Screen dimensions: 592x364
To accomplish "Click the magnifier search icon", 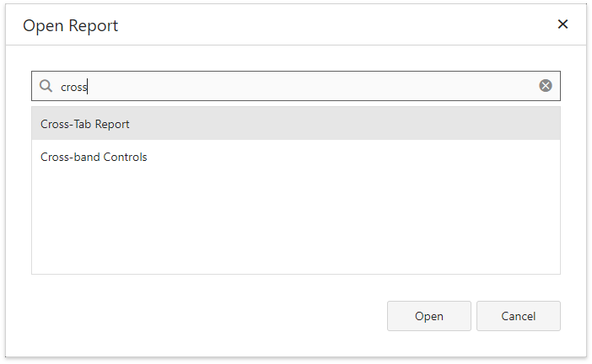I will click(x=46, y=86).
